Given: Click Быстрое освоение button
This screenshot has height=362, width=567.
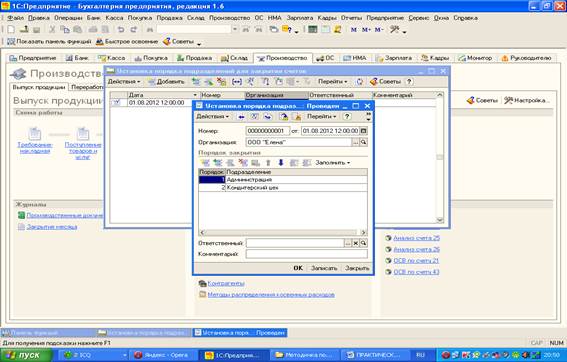Looking at the screenshot, I should (127, 42).
